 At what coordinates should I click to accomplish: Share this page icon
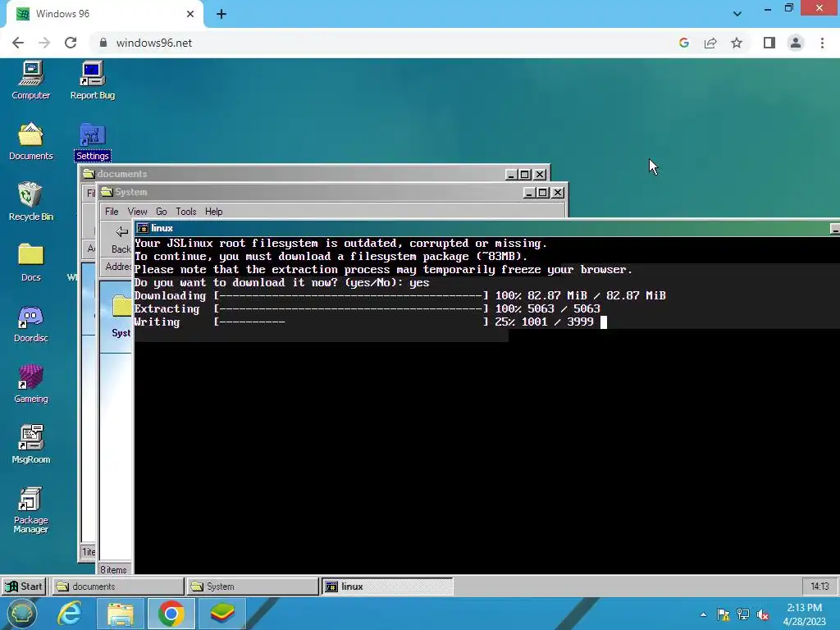click(x=710, y=43)
